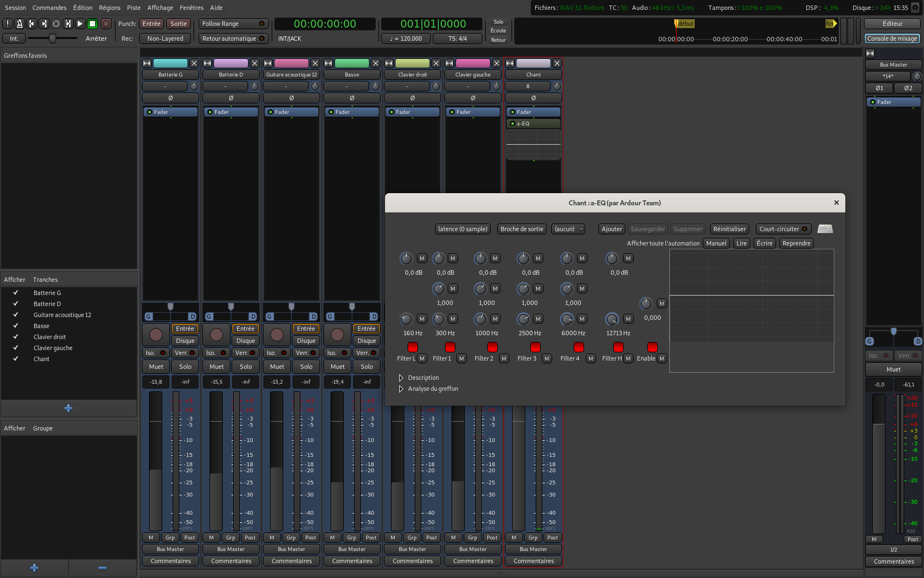Open keyboard icon in the a-EQ window

click(824, 229)
